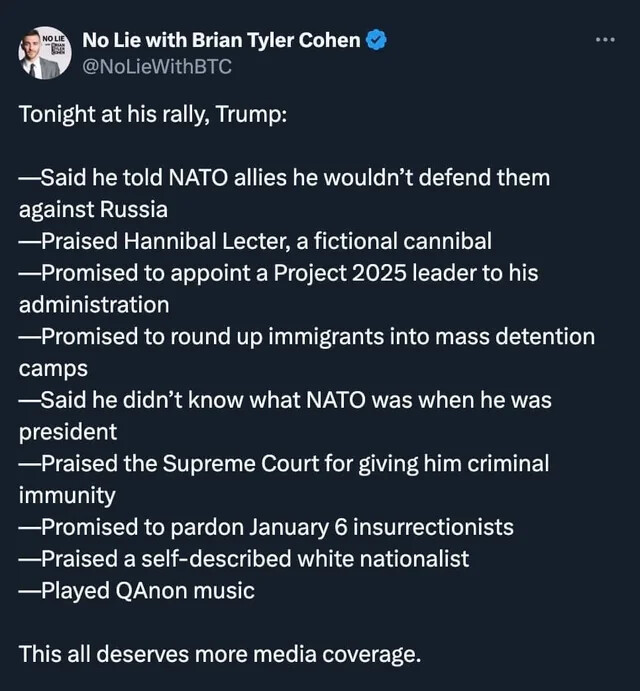The height and width of the screenshot is (691, 640).
Task: Click the mass detention camps line
Action: coord(307,337)
